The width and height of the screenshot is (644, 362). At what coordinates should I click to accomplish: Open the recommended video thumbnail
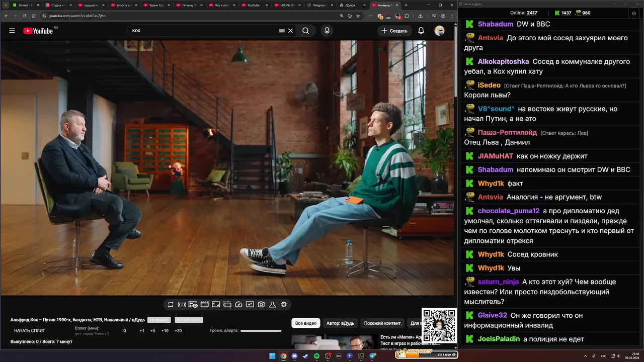(x=334, y=342)
